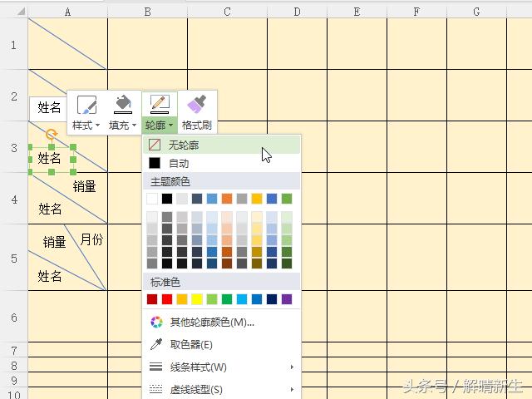The width and height of the screenshot is (532, 399).
Task: Select column D header
Action: pyautogui.click(x=298, y=12)
